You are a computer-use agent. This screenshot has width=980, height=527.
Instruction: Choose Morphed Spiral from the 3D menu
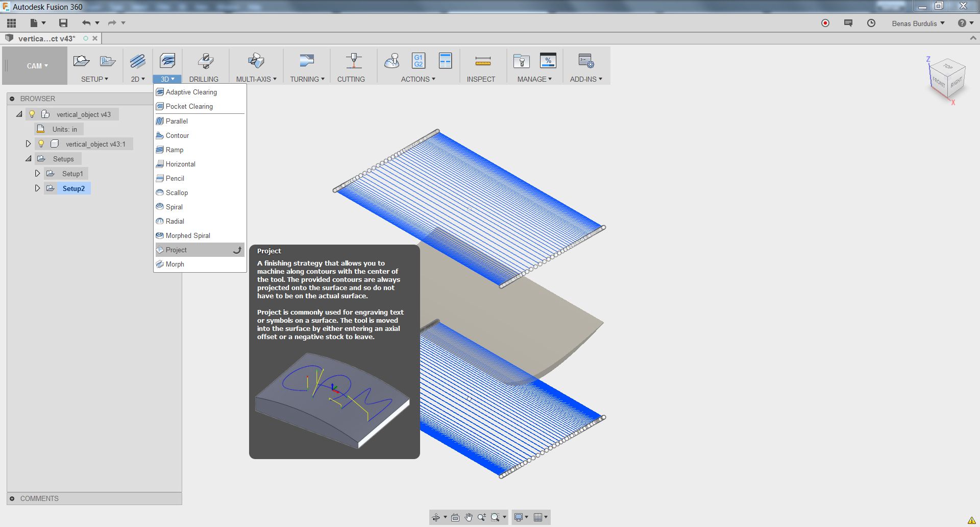point(188,235)
